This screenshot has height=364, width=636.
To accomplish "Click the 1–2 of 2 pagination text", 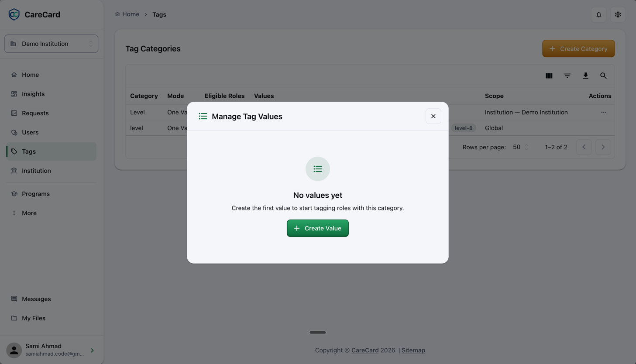I will coord(556,147).
